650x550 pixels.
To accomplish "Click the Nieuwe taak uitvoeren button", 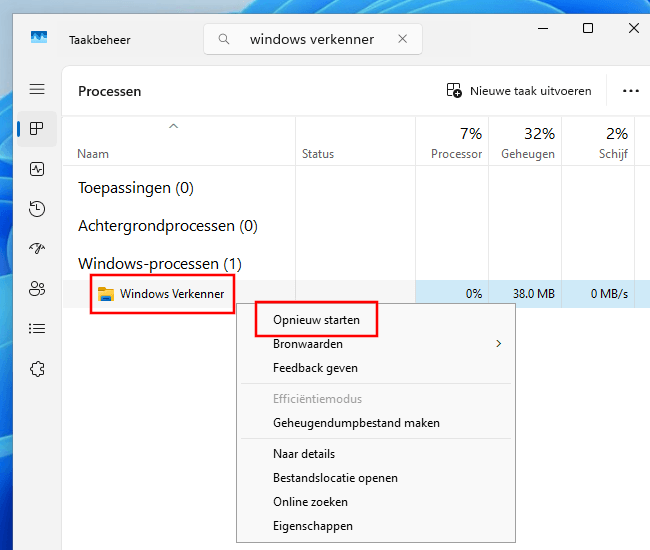I will (519, 91).
